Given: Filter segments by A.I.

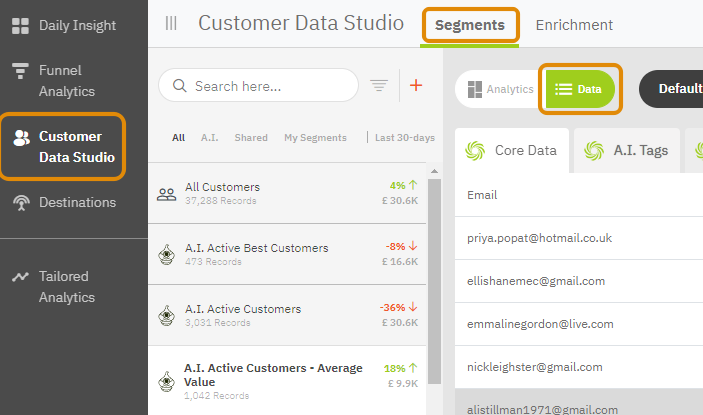Looking at the screenshot, I should [x=209, y=138].
